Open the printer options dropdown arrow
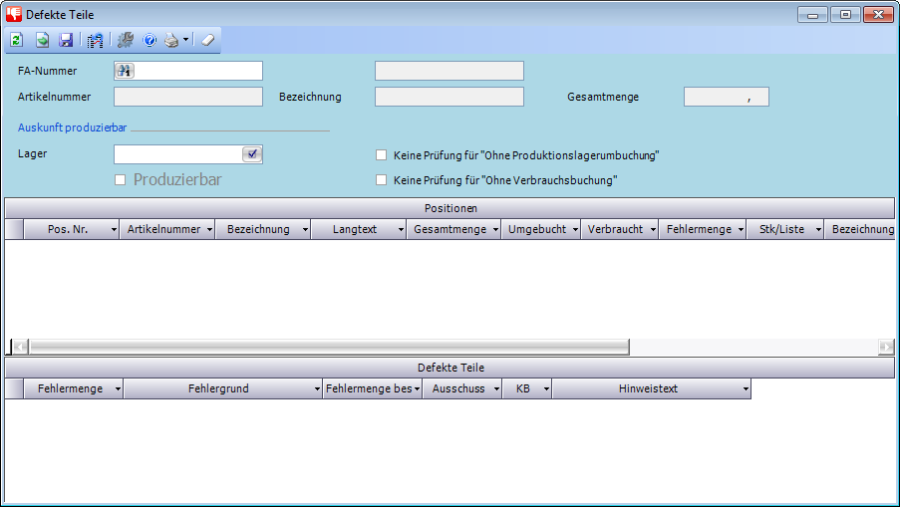Image resolution: width=900 pixels, height=507 pixels. coord(186,41)
